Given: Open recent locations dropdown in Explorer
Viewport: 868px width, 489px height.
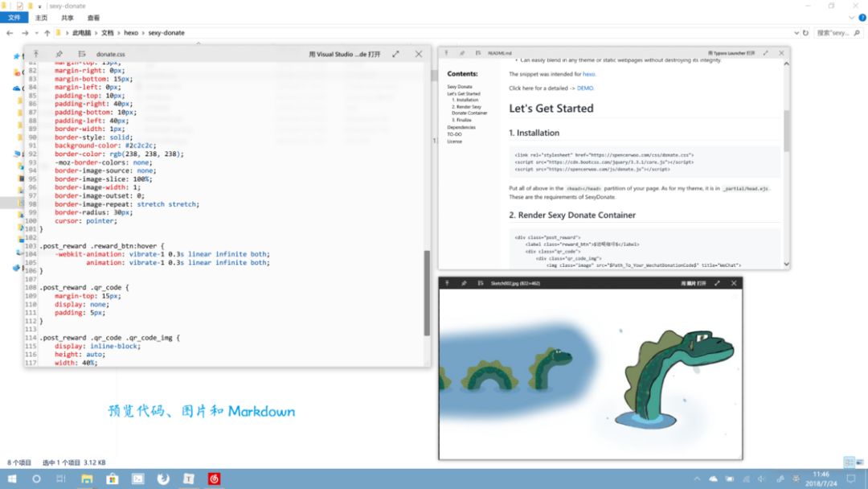Looking at the screenshot, I should pos(36,33).
